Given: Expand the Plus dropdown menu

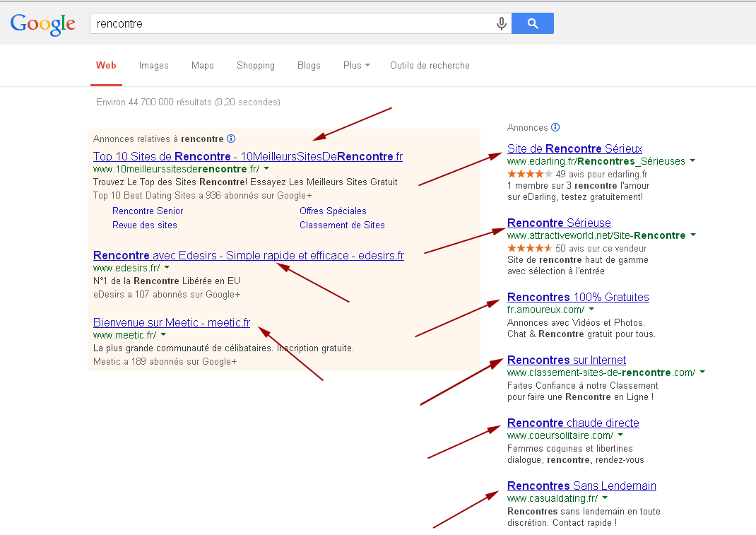Looking at the screenshot, I should (356, 65).
